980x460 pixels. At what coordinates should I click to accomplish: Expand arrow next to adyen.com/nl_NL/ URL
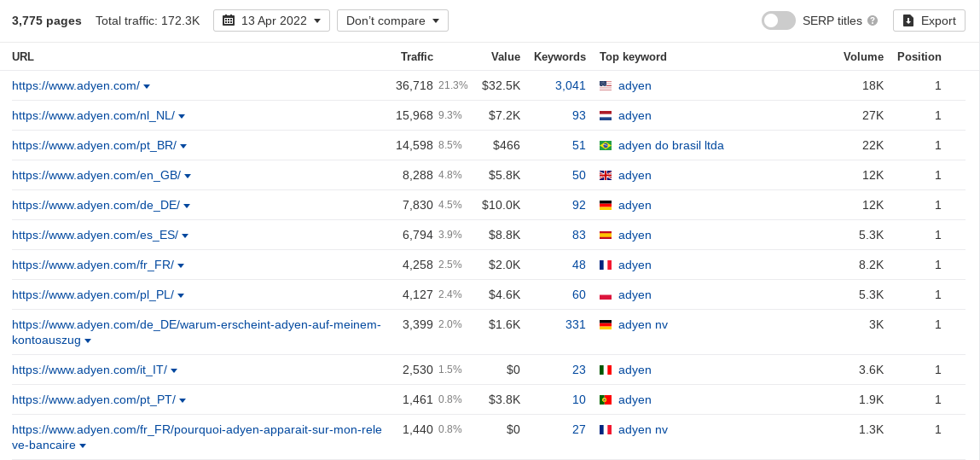pyautogui.click(x=182, y=116)
